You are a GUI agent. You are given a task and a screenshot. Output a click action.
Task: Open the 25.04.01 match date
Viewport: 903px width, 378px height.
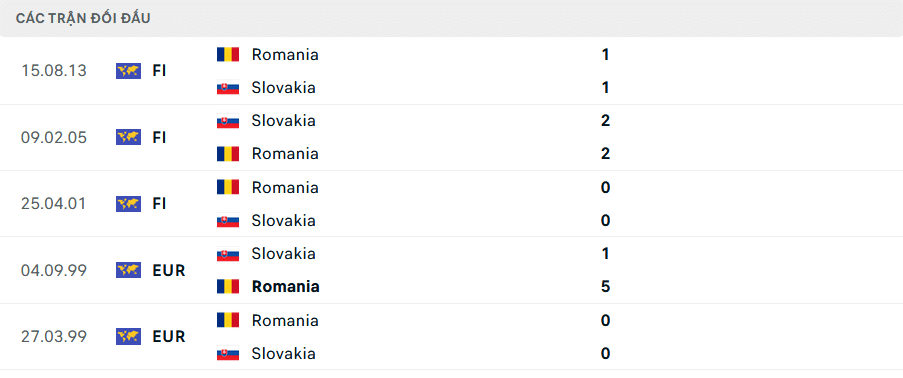(54, 203)
